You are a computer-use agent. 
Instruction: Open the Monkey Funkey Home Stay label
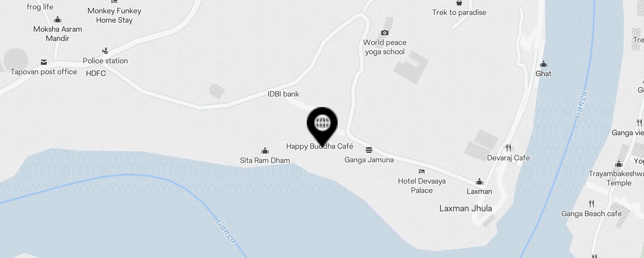pos(114,15)
